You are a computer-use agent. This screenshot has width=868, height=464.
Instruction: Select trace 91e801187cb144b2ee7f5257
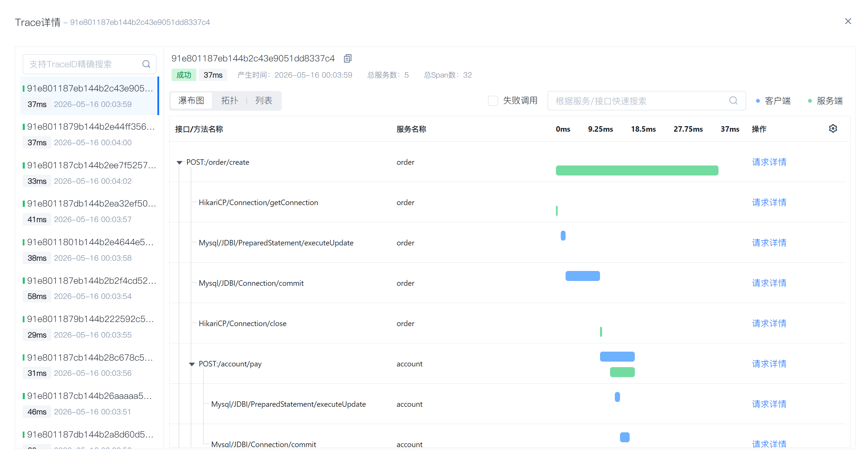point(90,173)
